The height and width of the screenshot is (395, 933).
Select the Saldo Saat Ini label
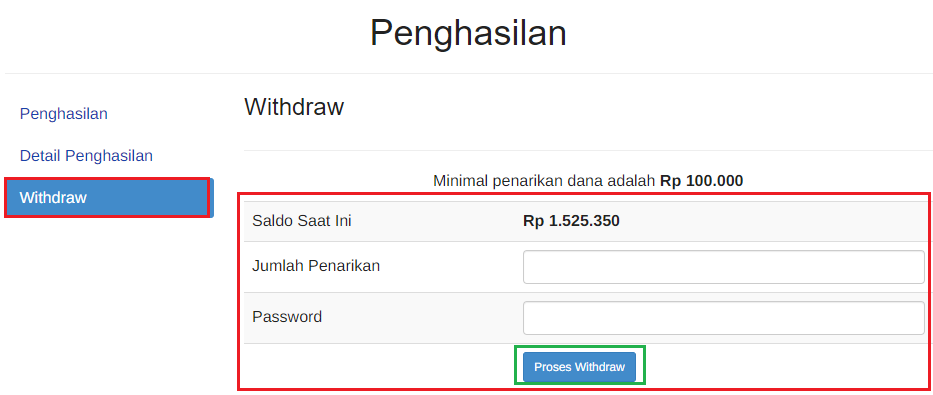coord(302,221)
